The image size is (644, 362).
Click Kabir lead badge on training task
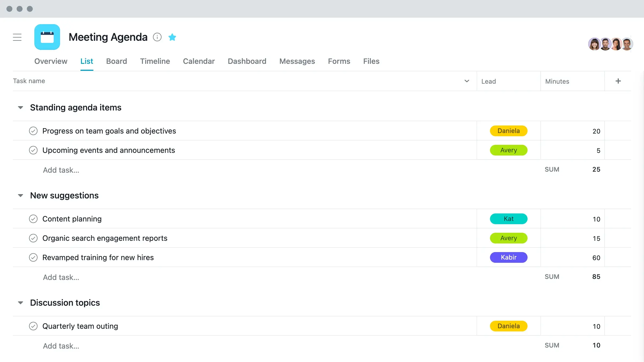[508, 257]
